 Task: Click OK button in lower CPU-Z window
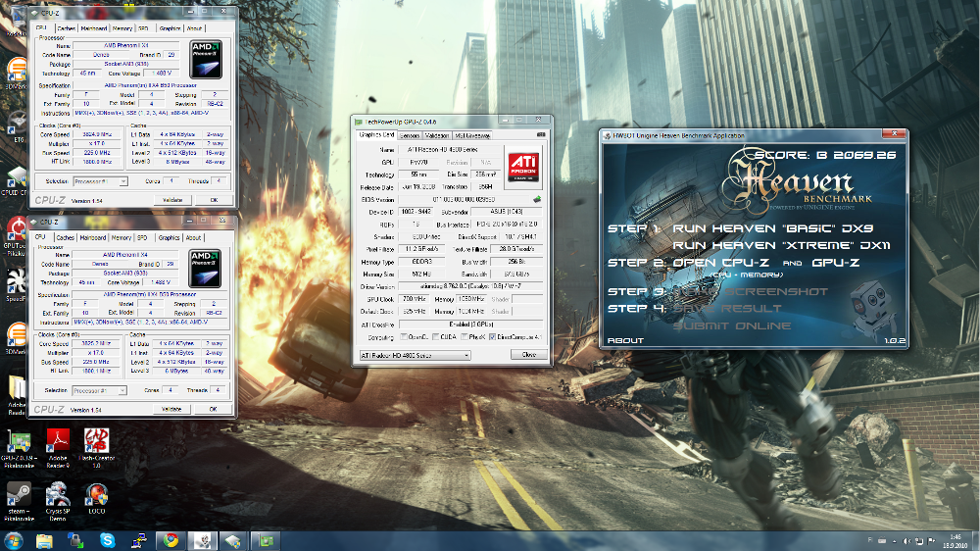213,409
